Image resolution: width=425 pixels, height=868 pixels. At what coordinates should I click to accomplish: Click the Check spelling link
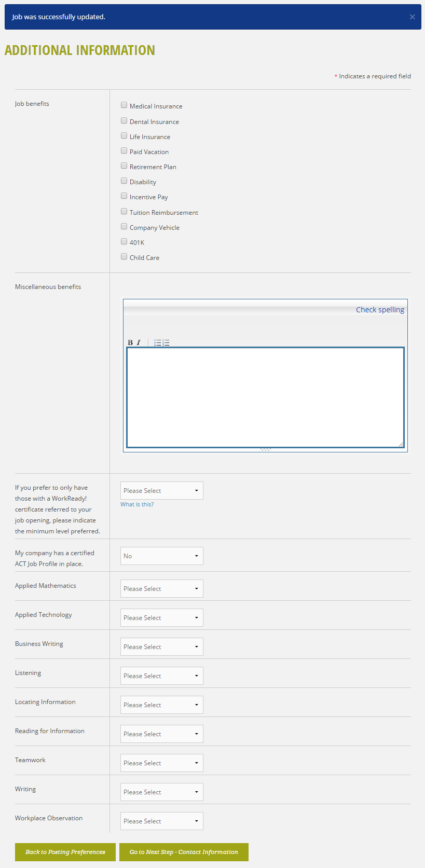(x=380, y=310)
